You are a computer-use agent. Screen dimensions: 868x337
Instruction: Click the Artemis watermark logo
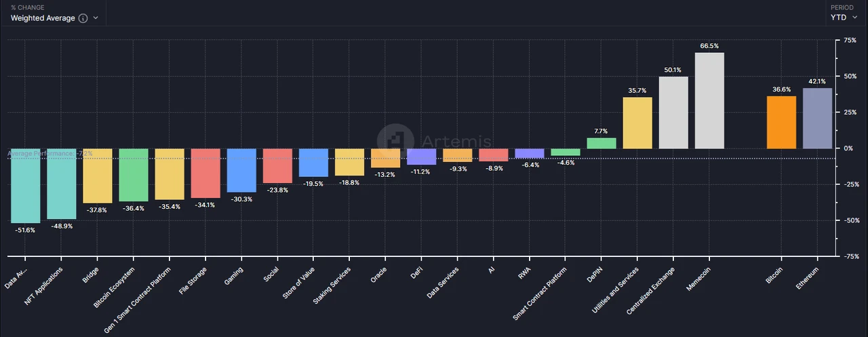click(395, 141)
